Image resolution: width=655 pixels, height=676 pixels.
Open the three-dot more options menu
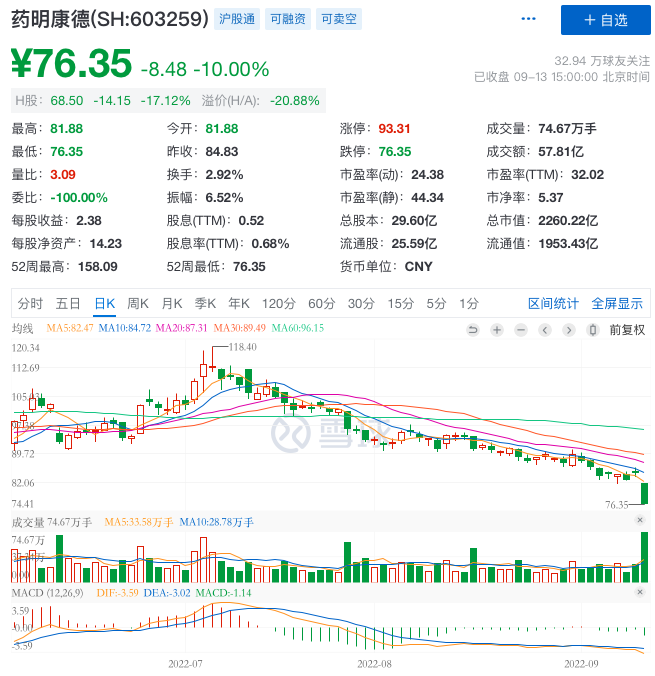528,19
